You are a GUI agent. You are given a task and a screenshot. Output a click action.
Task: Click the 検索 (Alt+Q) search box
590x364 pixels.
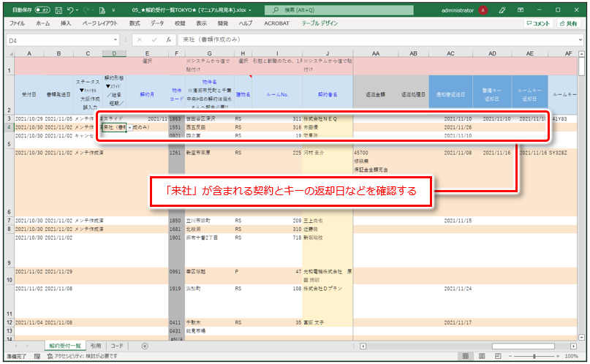pyautogui.click(x=339, y=10)
